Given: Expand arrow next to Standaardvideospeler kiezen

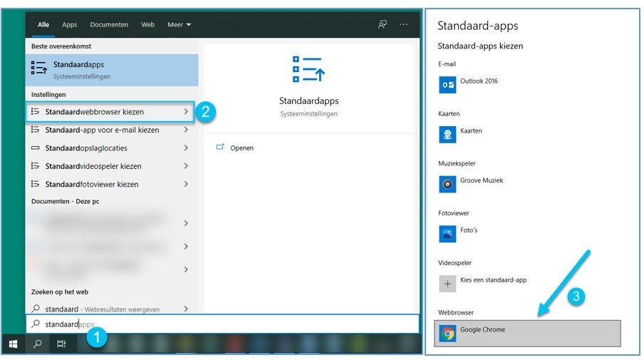Looking at the screenshot, I should 186,166.
